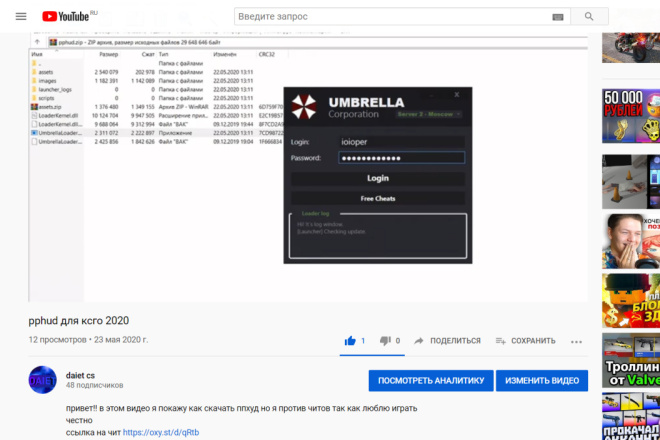Open the 50 000 РУБЛЕЙ video thumbnail

pos(631,116)
